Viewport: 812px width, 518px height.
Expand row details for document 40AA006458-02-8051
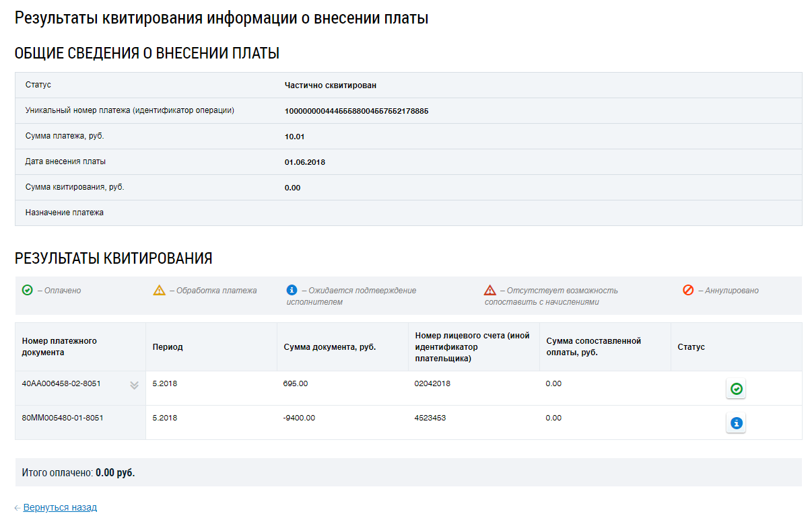(x=134, y=385)
